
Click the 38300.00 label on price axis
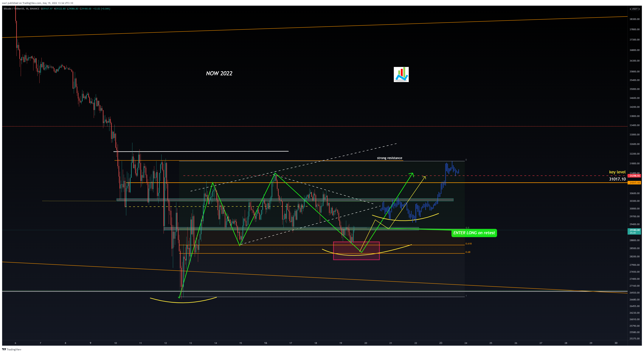[634, 19]
